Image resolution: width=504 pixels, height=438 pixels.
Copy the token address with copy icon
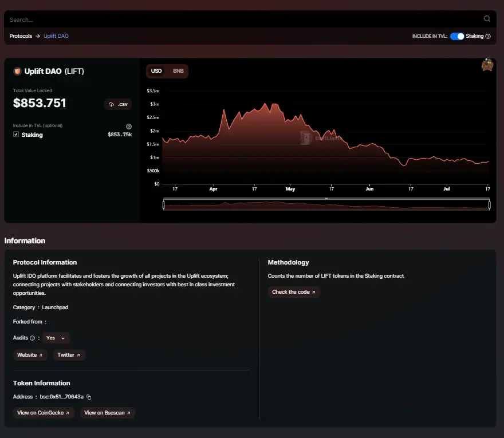point(89,397)
